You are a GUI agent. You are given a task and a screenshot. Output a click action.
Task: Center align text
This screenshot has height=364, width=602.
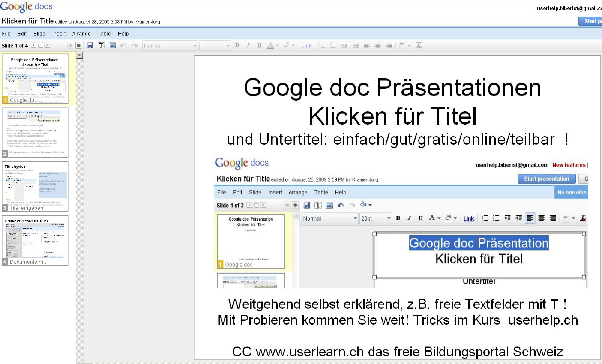coord(378,45)
